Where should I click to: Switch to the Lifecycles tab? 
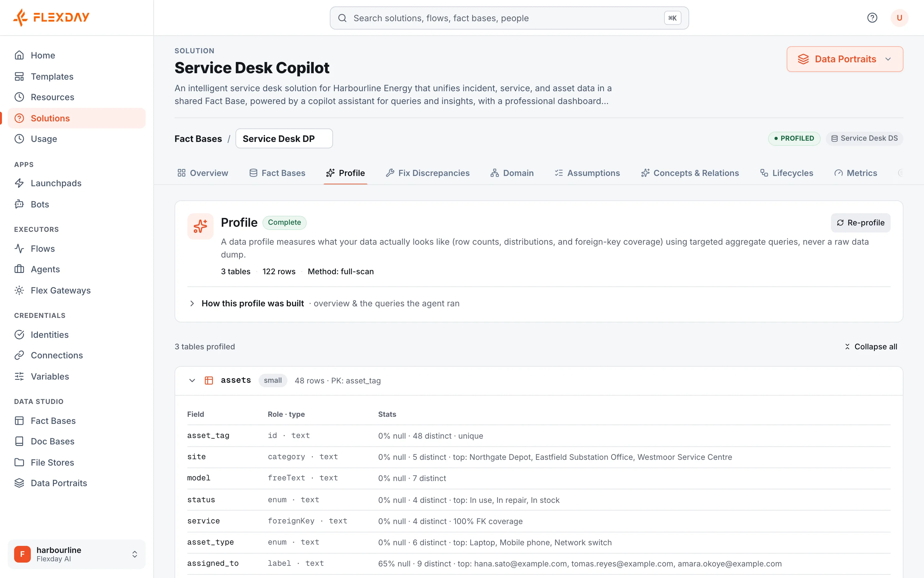(x=787, y=173)
